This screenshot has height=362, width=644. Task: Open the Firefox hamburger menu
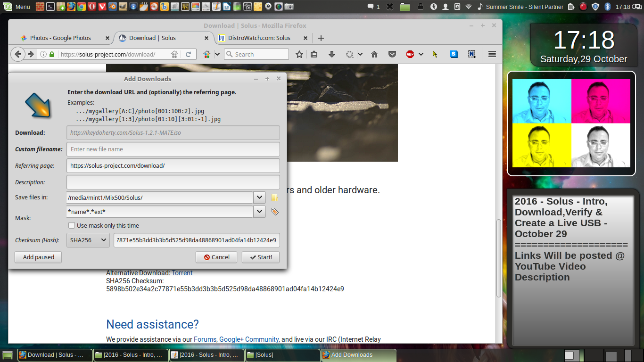(x=492, y=54)
